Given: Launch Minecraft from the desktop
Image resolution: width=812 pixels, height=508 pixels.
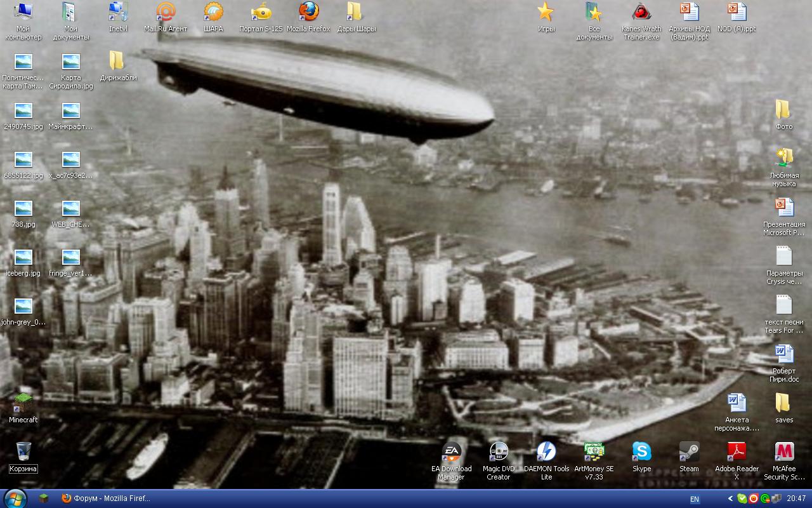Looking at the screenshot, I should tap(23, 403).
